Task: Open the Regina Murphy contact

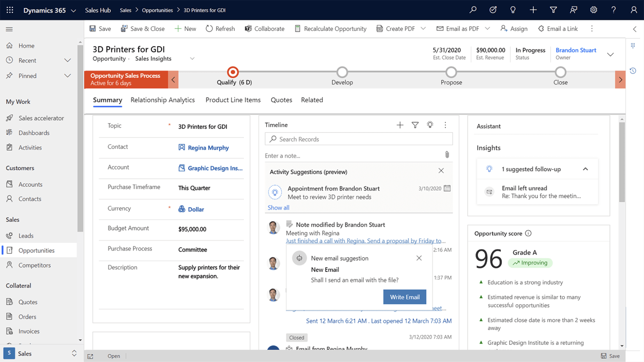Action: 208,148
